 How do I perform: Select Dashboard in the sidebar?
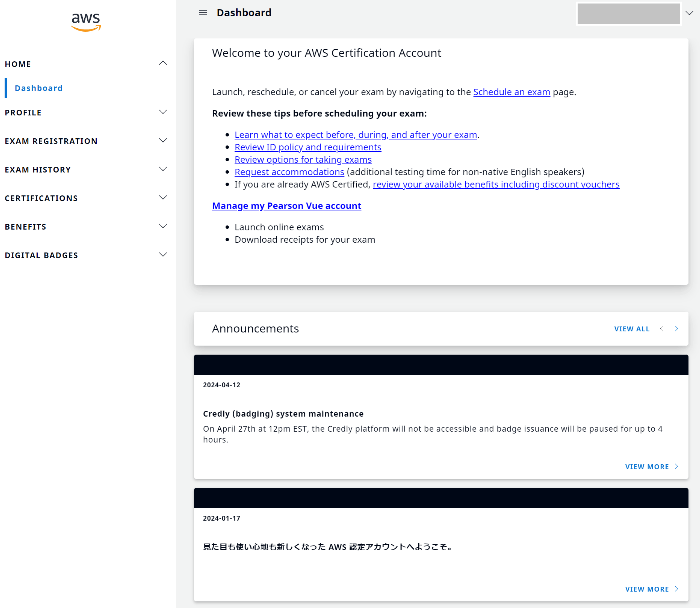[39, 88]
